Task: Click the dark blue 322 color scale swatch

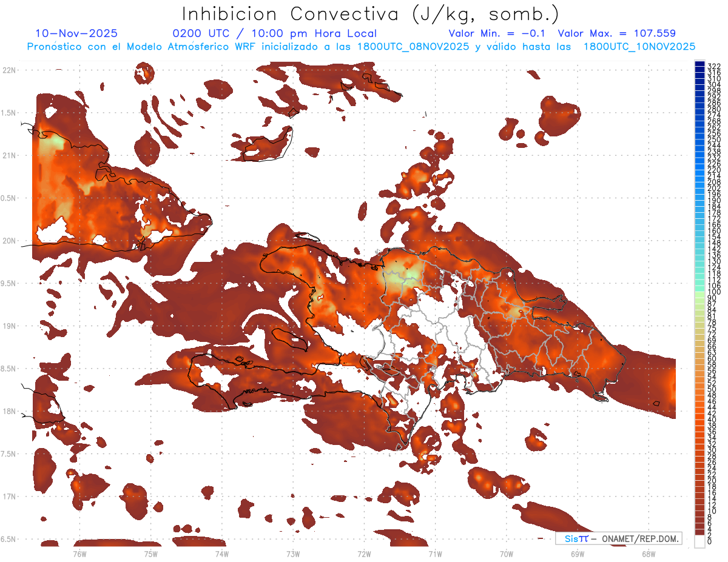Action: pyautogui.click(x=700, y=64)
